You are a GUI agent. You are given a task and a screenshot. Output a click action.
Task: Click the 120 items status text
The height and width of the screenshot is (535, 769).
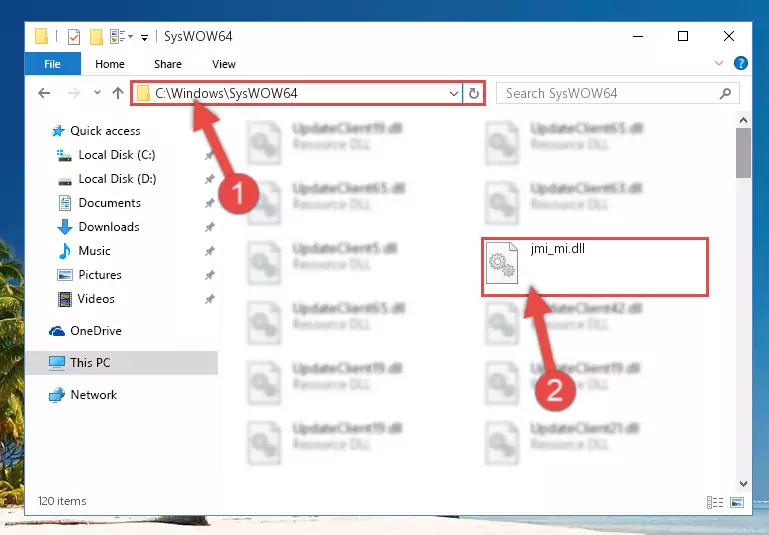click(62, 501)
